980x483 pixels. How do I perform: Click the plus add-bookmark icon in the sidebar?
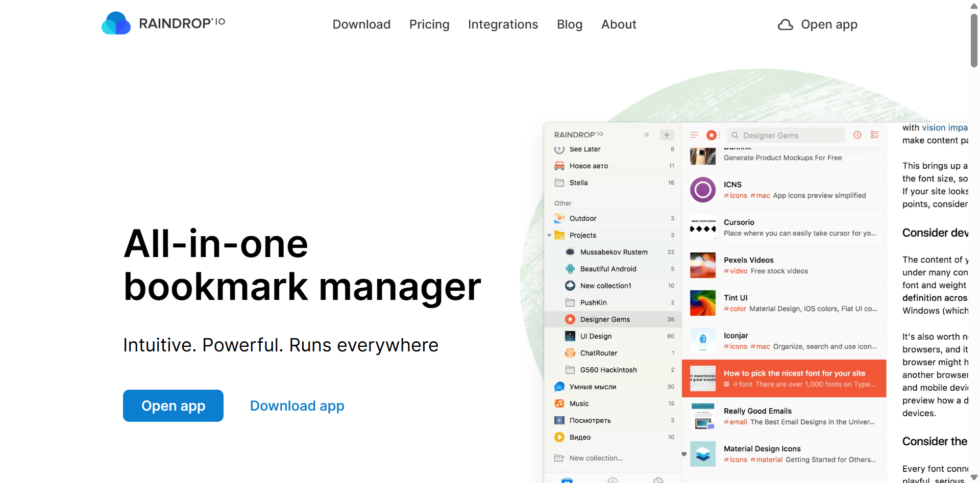coord(667,135)
